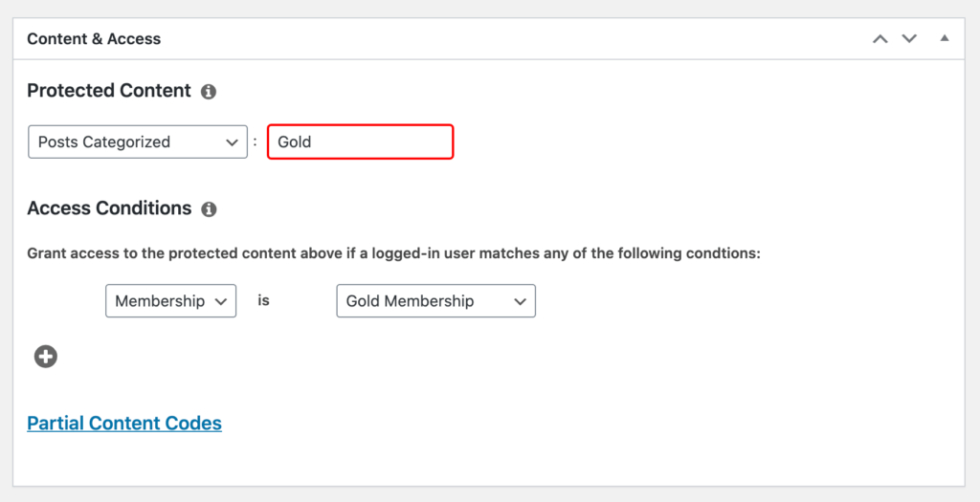Click the arrow on Membership select

point(221,301)
